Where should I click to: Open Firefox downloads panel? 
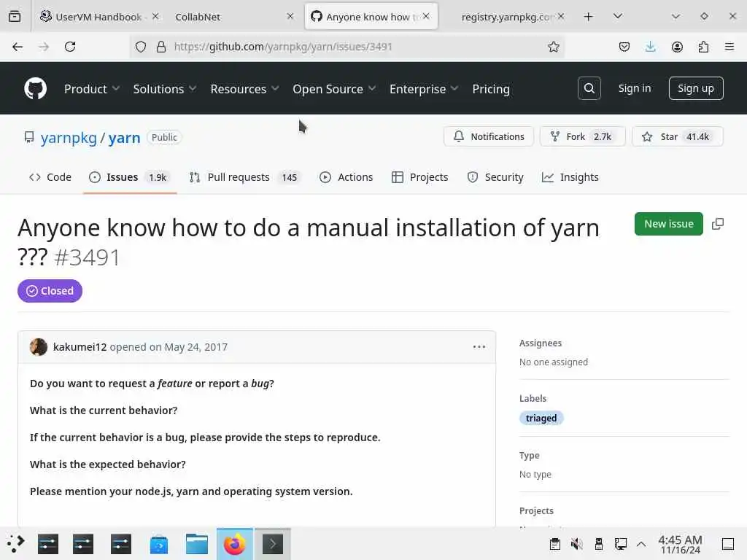[650, 47]
